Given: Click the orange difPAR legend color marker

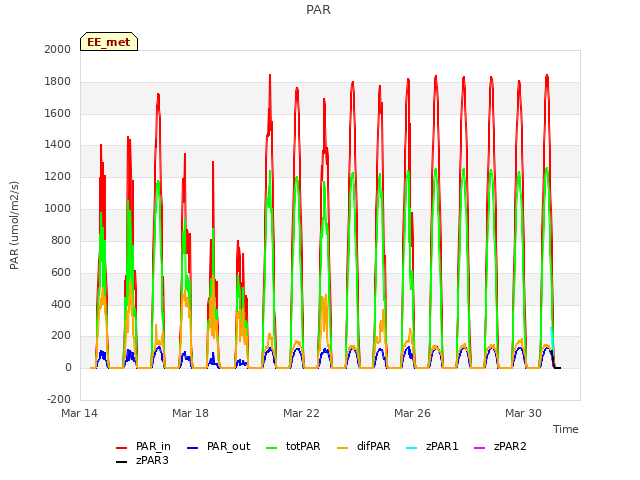Looking at the screenshot, I should pyautogui.click(x=342, y=448).
